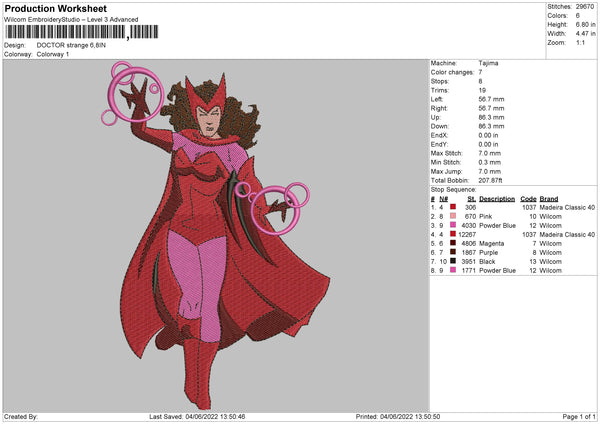Select the Pink swatch in stop row 2

pos(453,216)
